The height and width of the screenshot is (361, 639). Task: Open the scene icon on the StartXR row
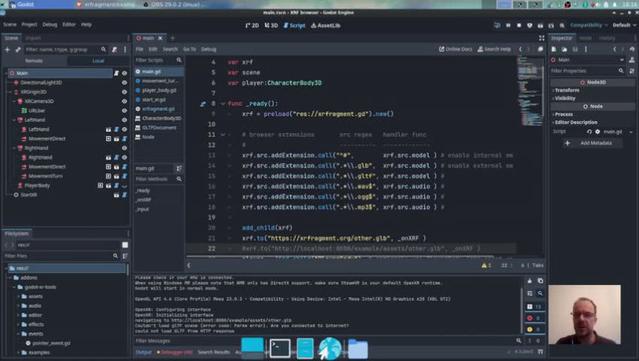pyautogui.click(x=117, y=195)
